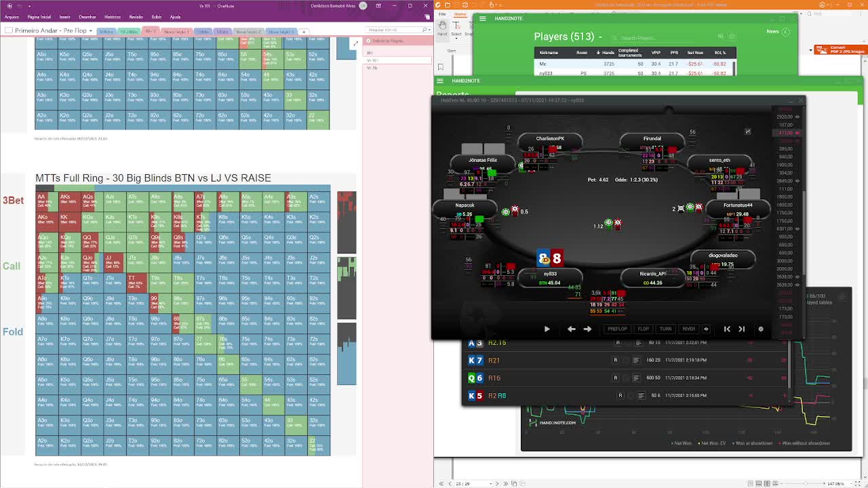
Task: Sort players by VPIP column
Action: click(x=656, y=53)
